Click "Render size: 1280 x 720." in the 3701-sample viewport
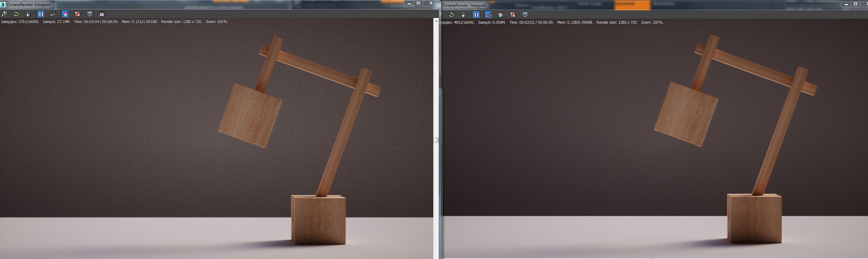The height and width of the screenshot is (259, 868). 182,22
